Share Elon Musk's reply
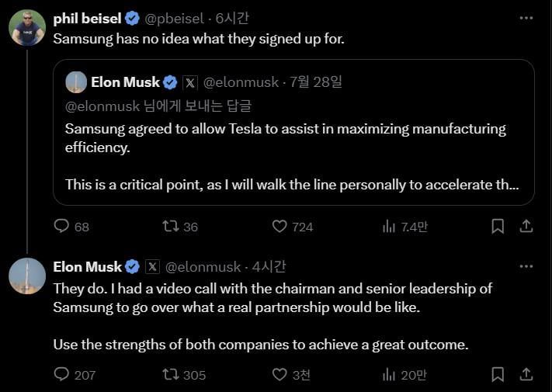The image size is (552, 392). coord(526,374)
